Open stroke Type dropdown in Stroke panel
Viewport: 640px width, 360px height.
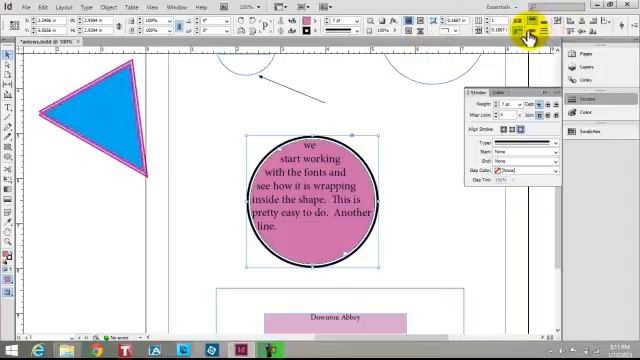click(556, 143)
